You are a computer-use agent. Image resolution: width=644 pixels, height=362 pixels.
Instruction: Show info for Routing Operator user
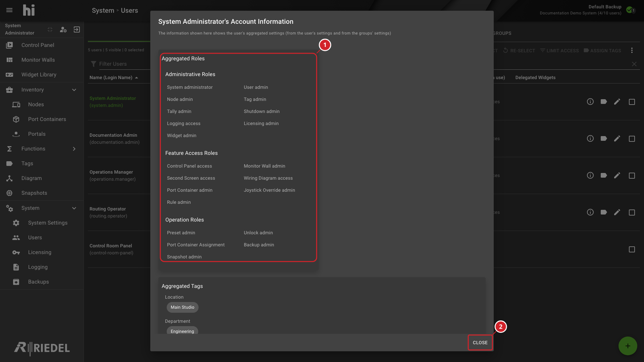590,212
